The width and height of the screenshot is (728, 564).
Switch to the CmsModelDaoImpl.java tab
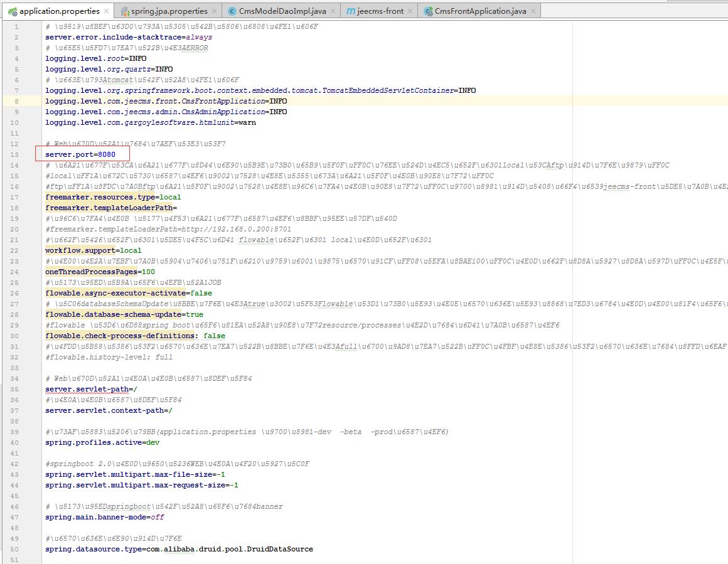tap(282, 11)
